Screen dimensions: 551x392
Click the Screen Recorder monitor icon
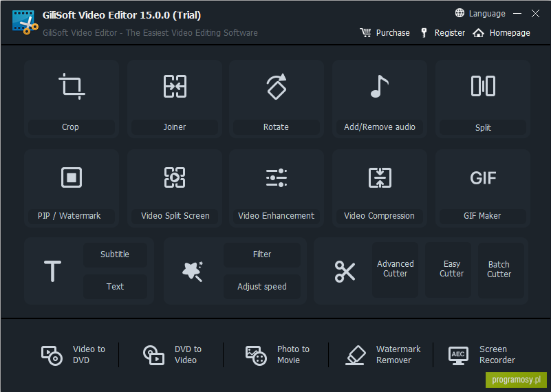tap(458, 356)
